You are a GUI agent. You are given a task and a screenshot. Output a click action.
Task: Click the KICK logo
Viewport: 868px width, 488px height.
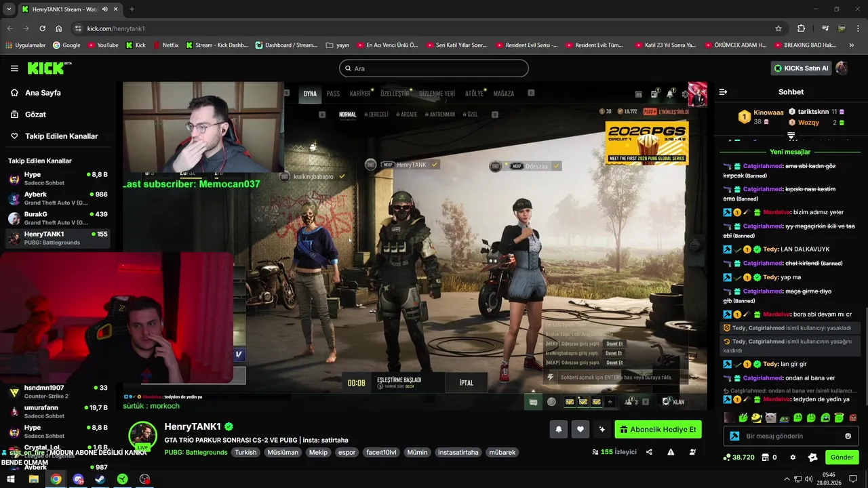(x=49, y=68)
